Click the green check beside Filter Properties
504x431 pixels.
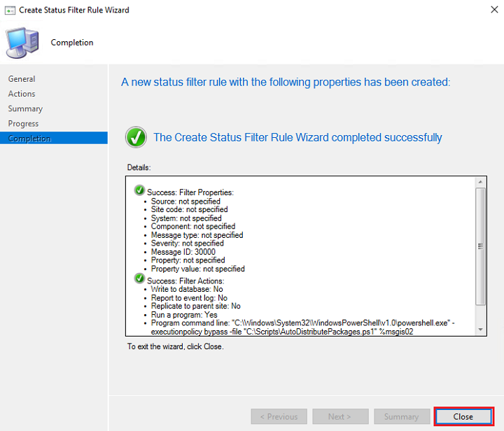point(139,191)
